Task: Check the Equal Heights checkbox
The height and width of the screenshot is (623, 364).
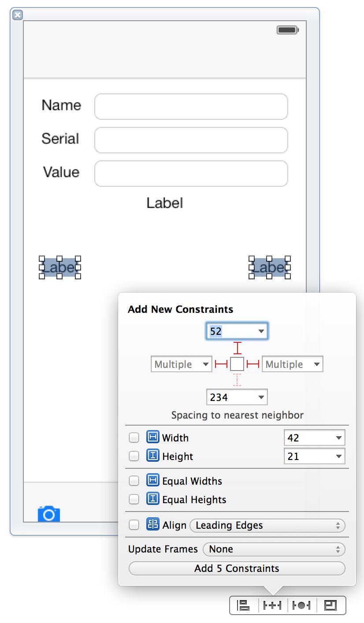Action: [134, 499]
